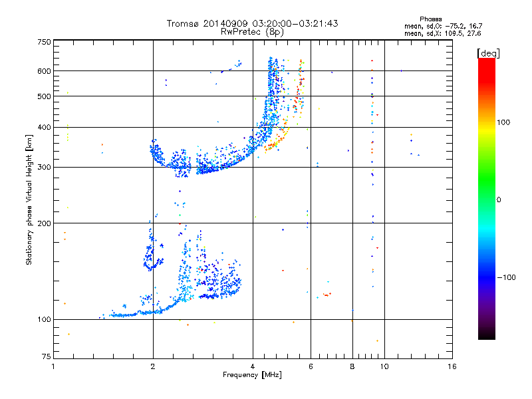
Task: Click the color bar label 100
Action: click(503, 122)
